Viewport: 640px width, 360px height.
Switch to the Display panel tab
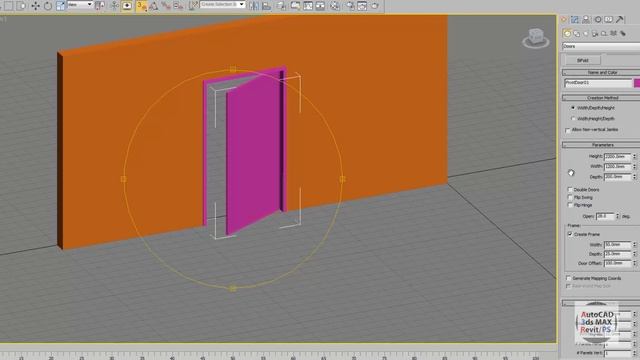(609, 20)
